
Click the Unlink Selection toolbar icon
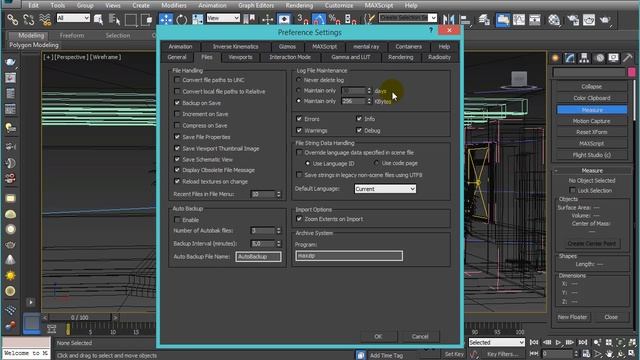pos(29,19)
